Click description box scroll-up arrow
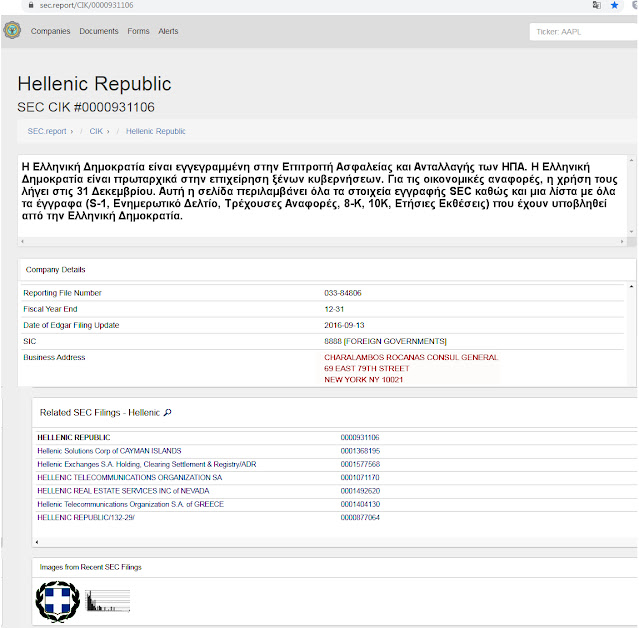The width and height of the screenshot is (639, 628). [x=631, y=160]
